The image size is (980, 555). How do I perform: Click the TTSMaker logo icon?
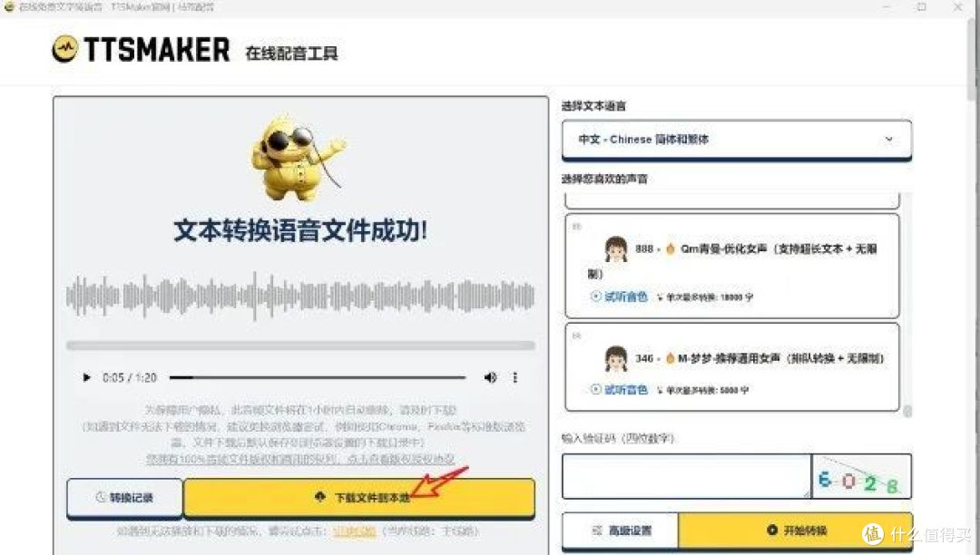[x=65, y=49]
